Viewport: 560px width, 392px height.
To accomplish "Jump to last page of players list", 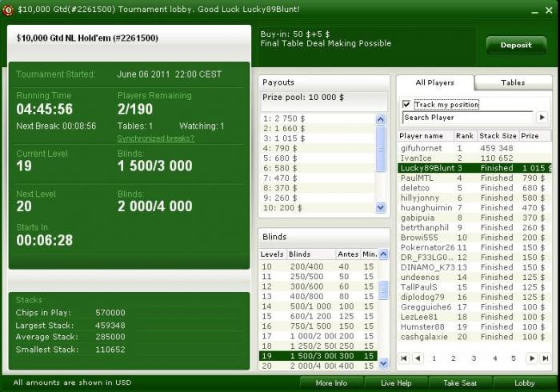I will point(546,358).
